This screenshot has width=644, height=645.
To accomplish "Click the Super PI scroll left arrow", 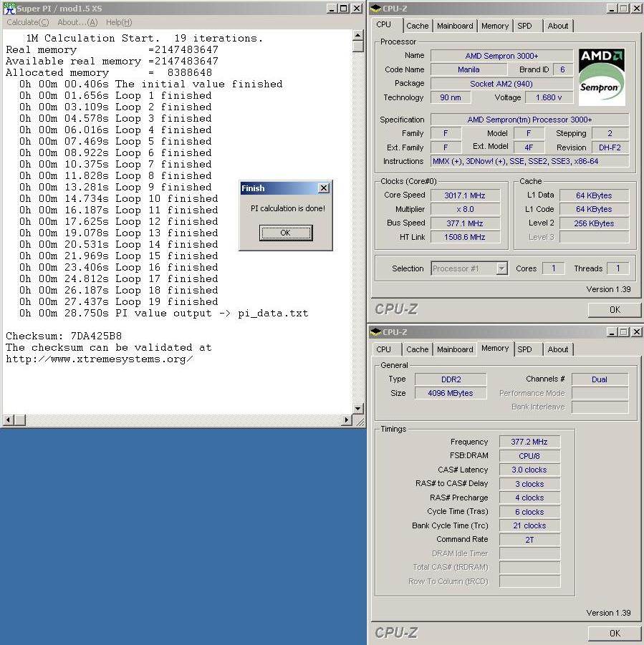I will (x=8, y=420).
